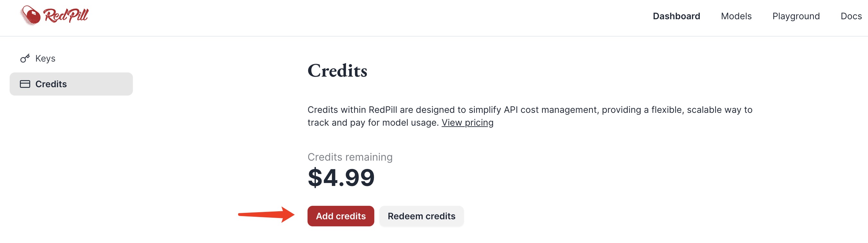Click the $4.99 credits remaining amount
The image size is (868, 243).
click(341, 177)
